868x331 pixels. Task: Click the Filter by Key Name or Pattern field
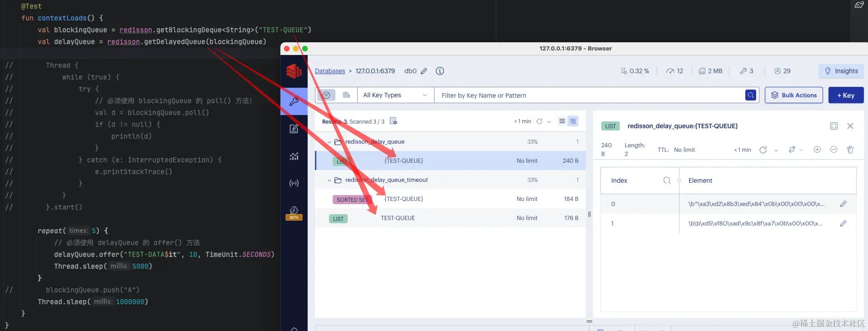tap(590, 95)
